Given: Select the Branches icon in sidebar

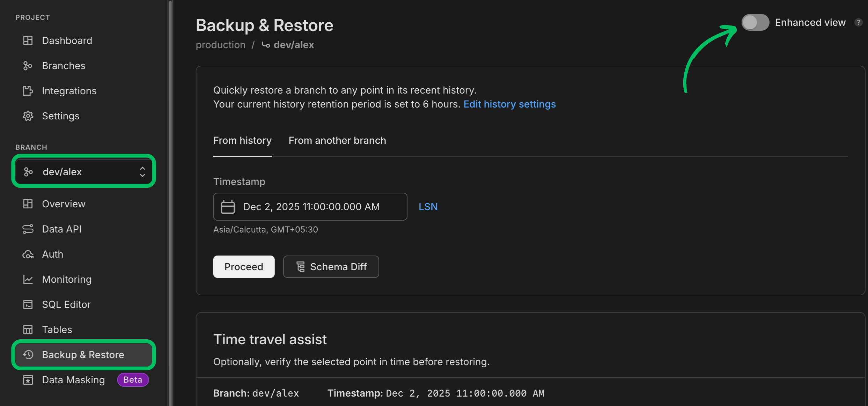Looking at the screenshot, I should point(28,66).
